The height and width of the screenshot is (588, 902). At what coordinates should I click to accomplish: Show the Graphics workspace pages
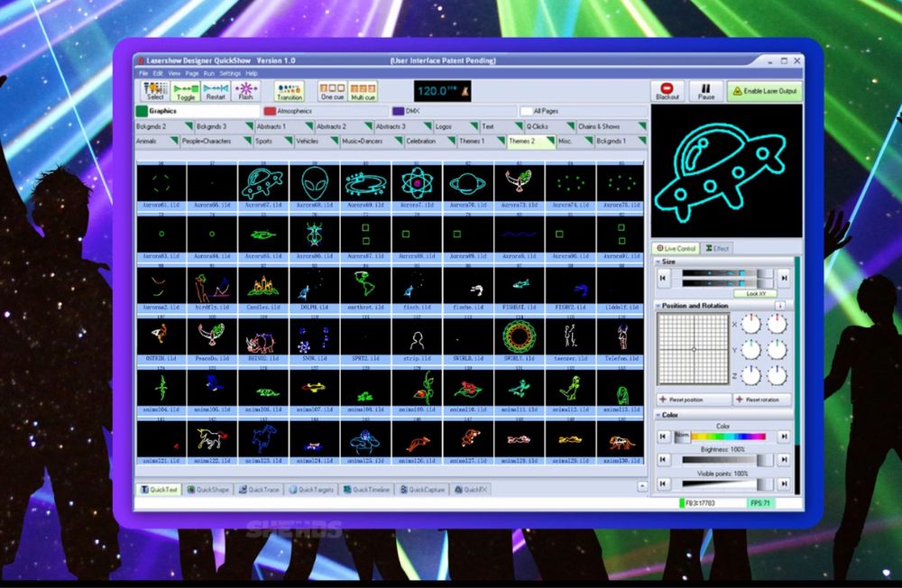[198, 111]
